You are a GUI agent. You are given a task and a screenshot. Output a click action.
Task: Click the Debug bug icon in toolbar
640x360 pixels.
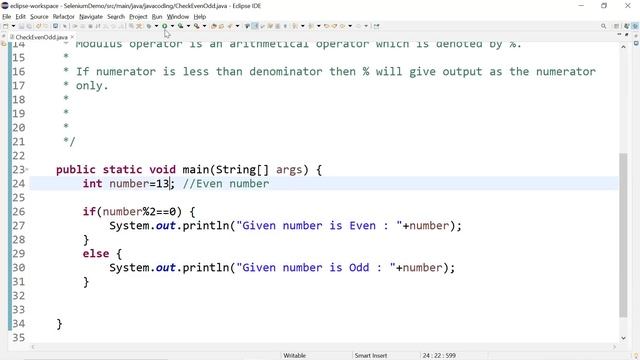coord(149,26)
